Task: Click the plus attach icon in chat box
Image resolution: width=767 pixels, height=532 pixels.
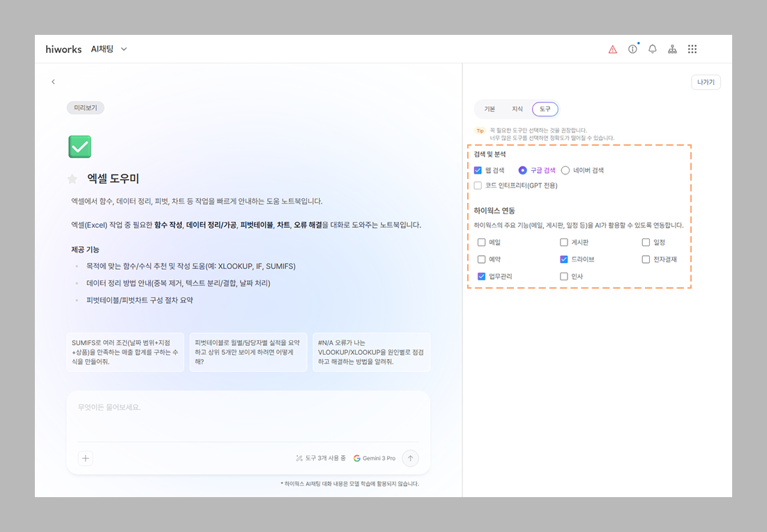Action: coord(86,458)
